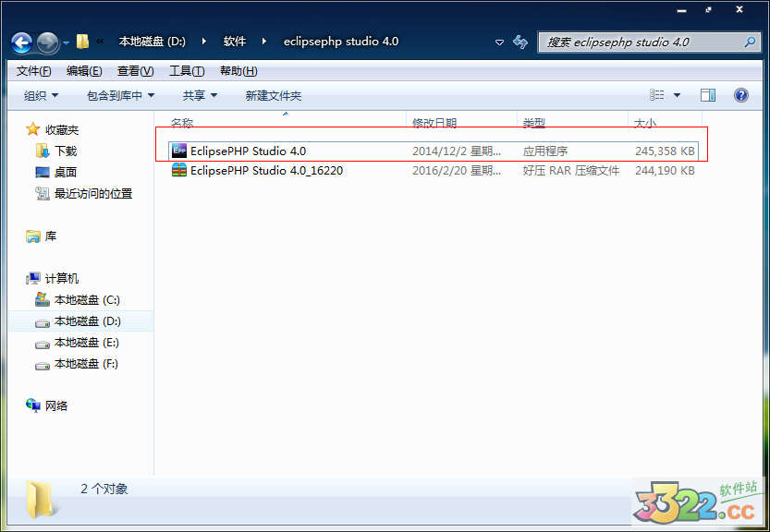Select the EclipsePHP Studio 4.0 application icon

[179, 151]
